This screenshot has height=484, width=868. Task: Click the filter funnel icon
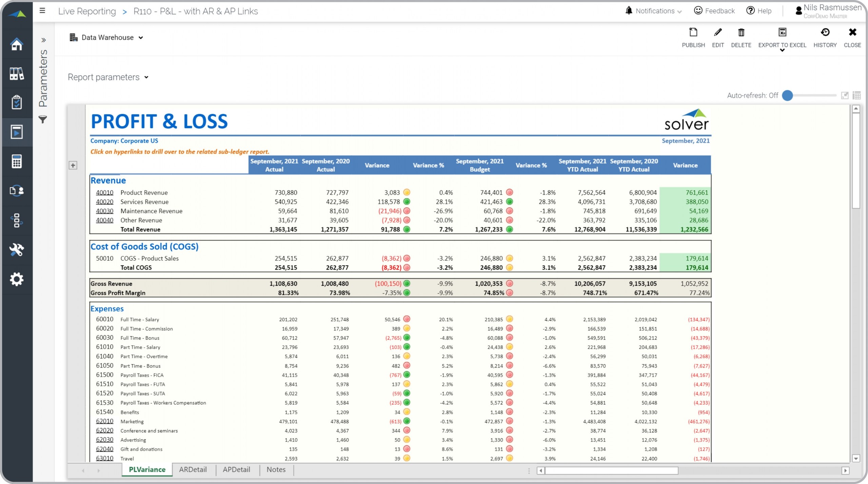[43, 119]
